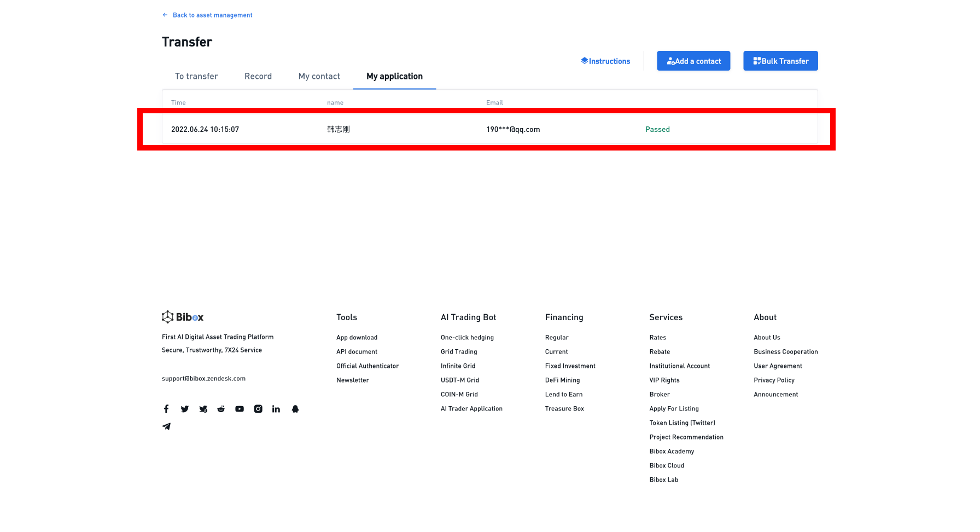Image resolution: width=980 pixels, height=532 pixels.
Task: Click the Bibox logo in the footer
Action: point(183,317)
